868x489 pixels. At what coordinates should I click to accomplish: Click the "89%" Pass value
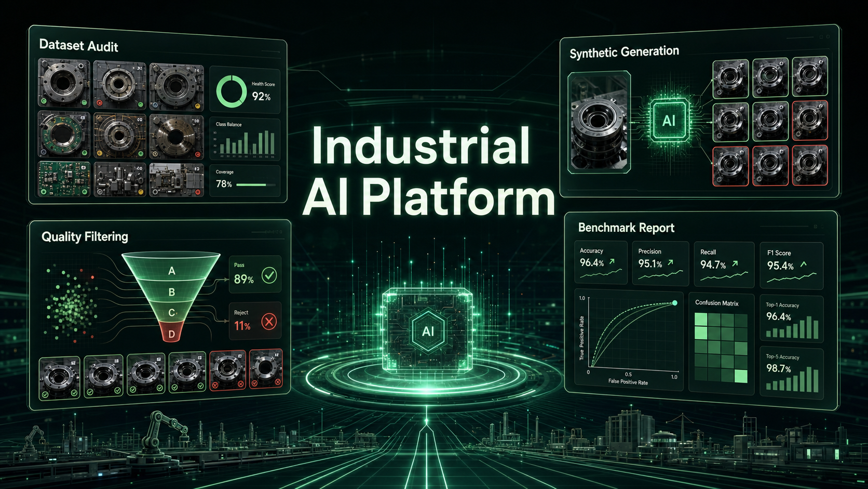(243, 280)
